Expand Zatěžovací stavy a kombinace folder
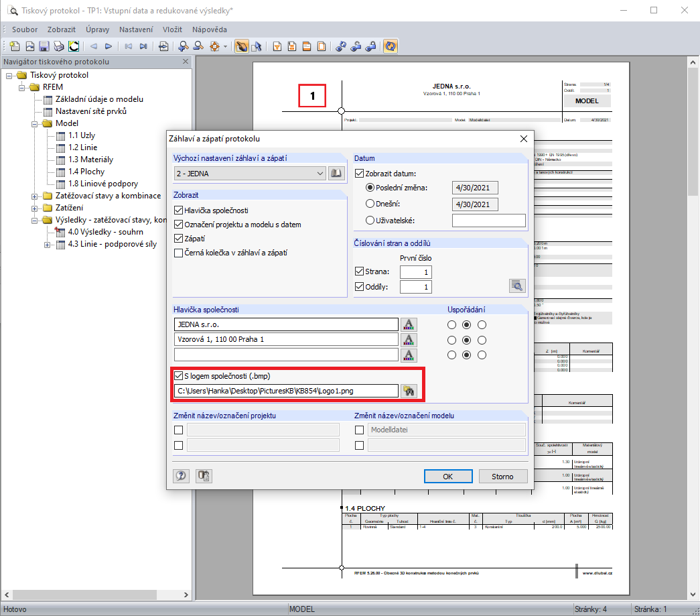700x616 pixels. pos(34,196)
